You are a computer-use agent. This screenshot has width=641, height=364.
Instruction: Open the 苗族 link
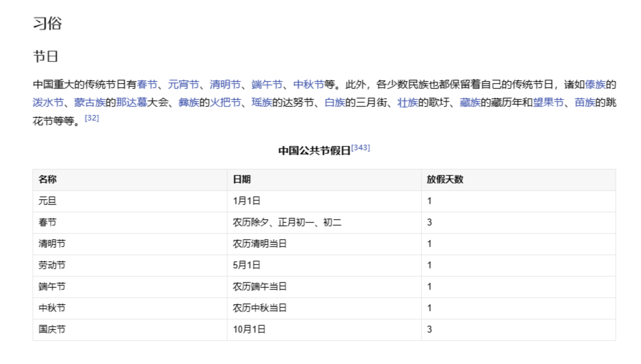(585, 103)
